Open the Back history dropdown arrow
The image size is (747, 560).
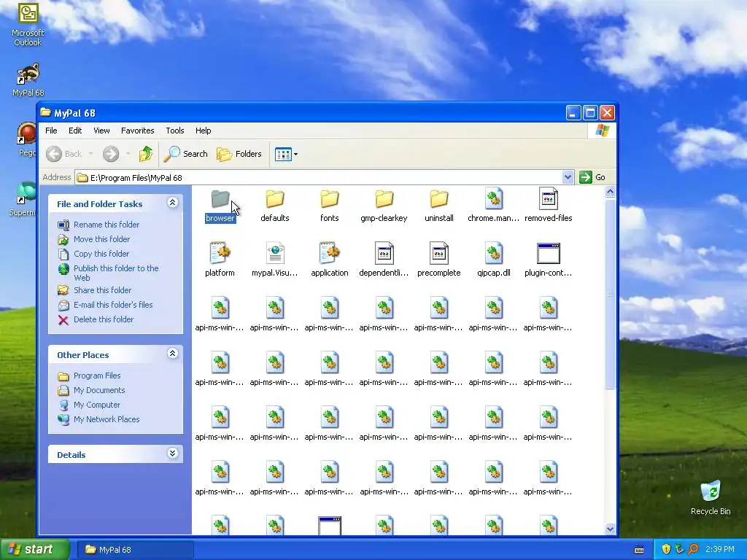coord(90,154)
